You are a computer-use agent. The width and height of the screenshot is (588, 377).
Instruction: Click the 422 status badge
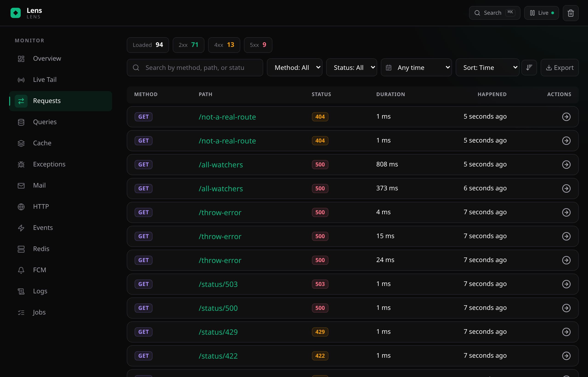pos(320,356)
